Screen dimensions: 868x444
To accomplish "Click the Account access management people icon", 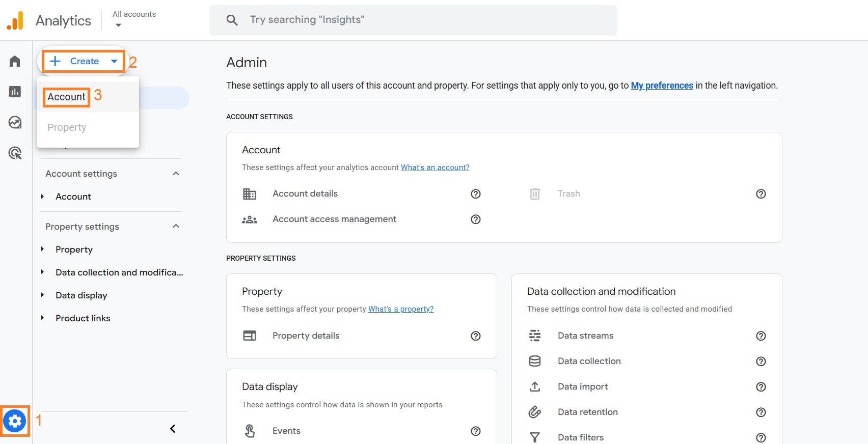I will pyautogui.click(x=250, y=219).
